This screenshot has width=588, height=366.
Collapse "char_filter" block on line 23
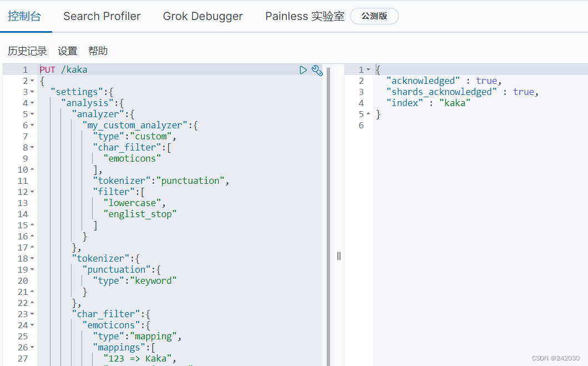coord(32,314)
